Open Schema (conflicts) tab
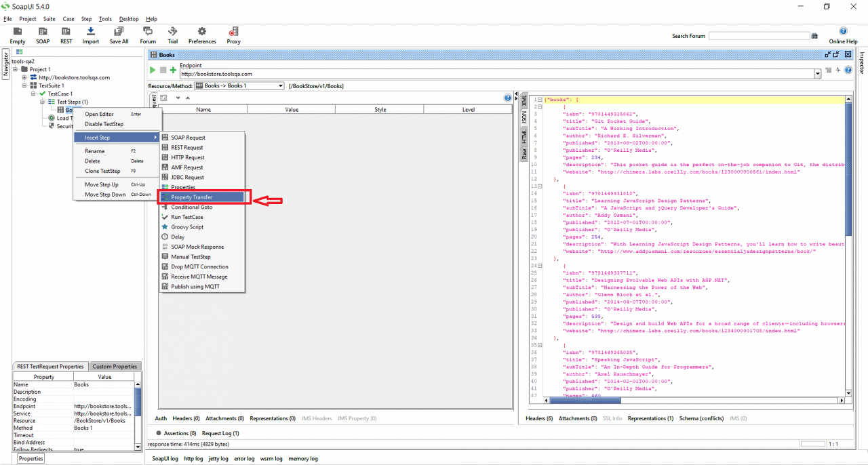Viewport: 868px width, 465px height. click(702, 418)
